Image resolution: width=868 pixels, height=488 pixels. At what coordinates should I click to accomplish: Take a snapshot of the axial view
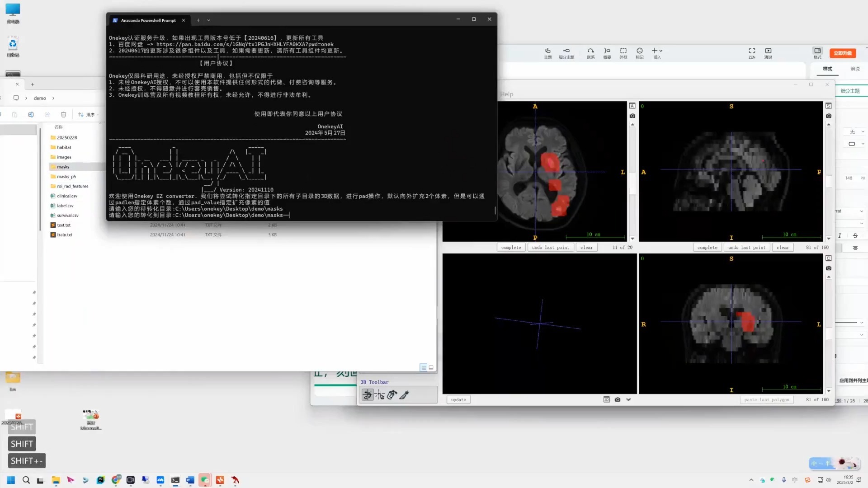point(632,116)
